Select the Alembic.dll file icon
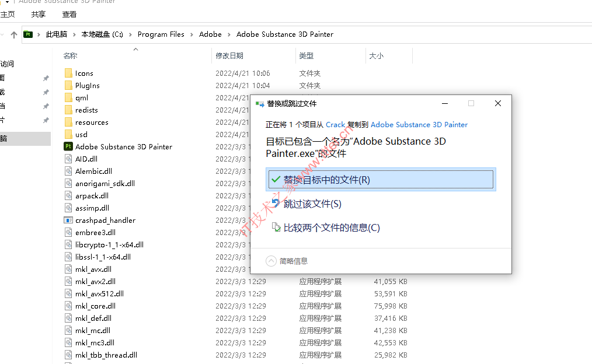This screenshot has width=592, height=364. (x=68, y=171)
